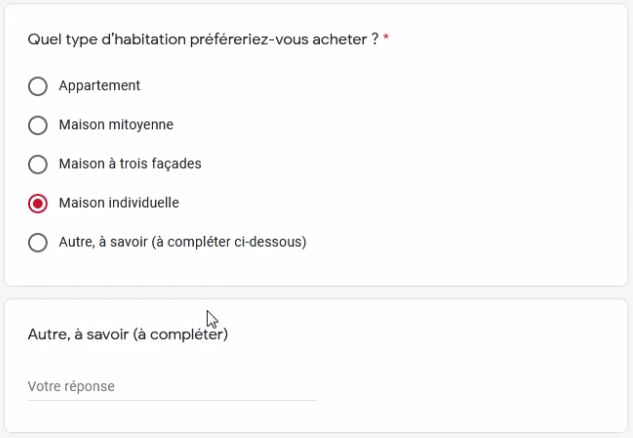Click the "Autre, à savoir (à compléter)" heading
Viewport: 633px width, 438px height.
[128, 335]
